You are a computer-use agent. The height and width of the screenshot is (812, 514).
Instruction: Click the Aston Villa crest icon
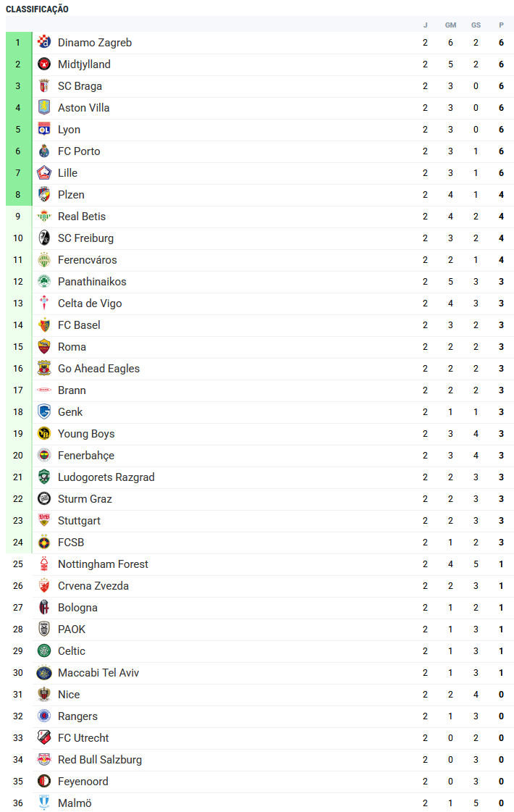(x=44, y=108)
